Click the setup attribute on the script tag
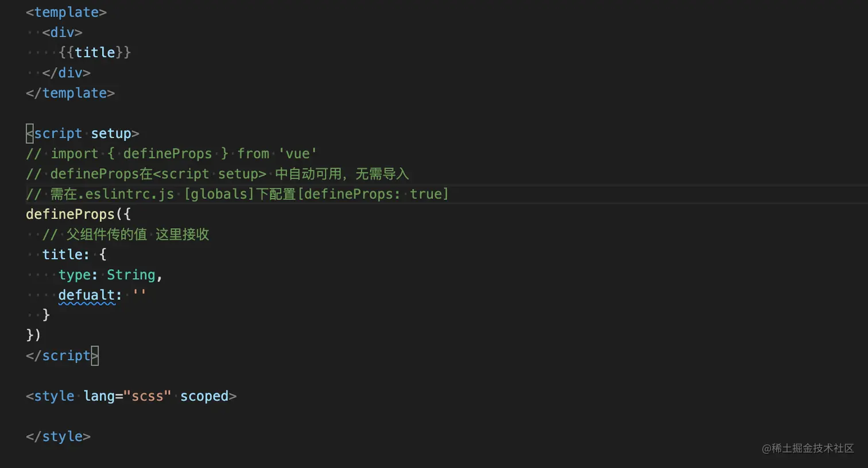This screenshot has height=468, width=868. pyautogui.click(x=111, y=134)
